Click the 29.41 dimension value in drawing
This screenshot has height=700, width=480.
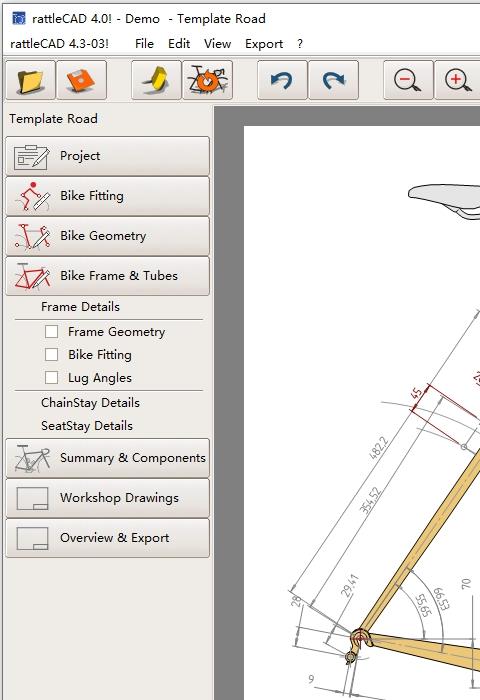[x=349, y=585]
